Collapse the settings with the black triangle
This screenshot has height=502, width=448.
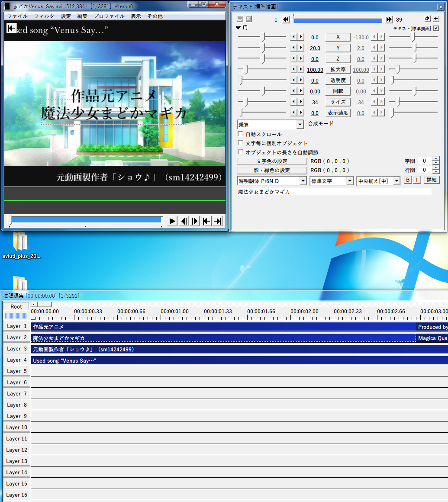coord(238,28)
